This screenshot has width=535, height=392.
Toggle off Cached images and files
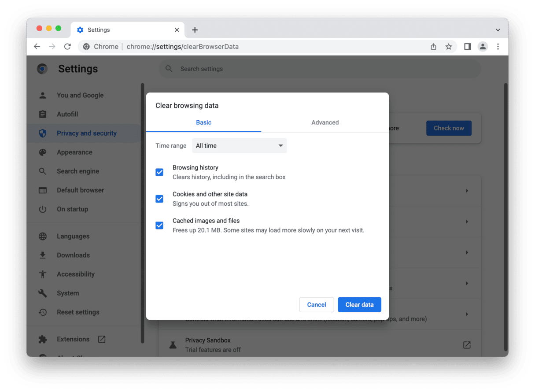click(x=159, y=225)
